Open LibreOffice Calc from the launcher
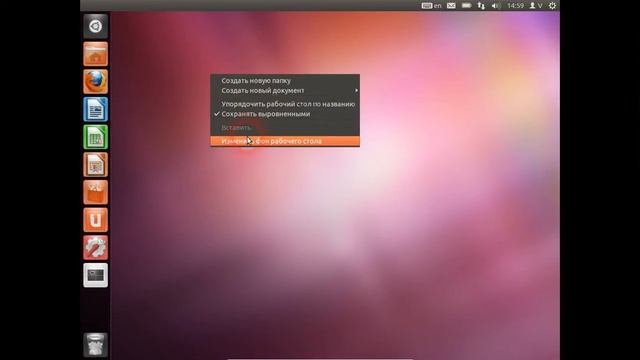Image resolution: width=640 pixels, height=360 pixels. pos(96,137)
